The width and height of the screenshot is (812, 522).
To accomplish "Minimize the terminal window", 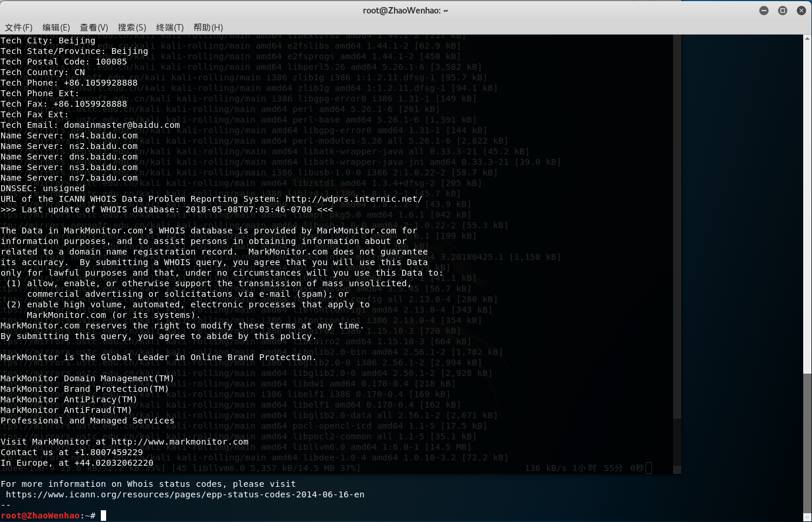I will (764, 11).
